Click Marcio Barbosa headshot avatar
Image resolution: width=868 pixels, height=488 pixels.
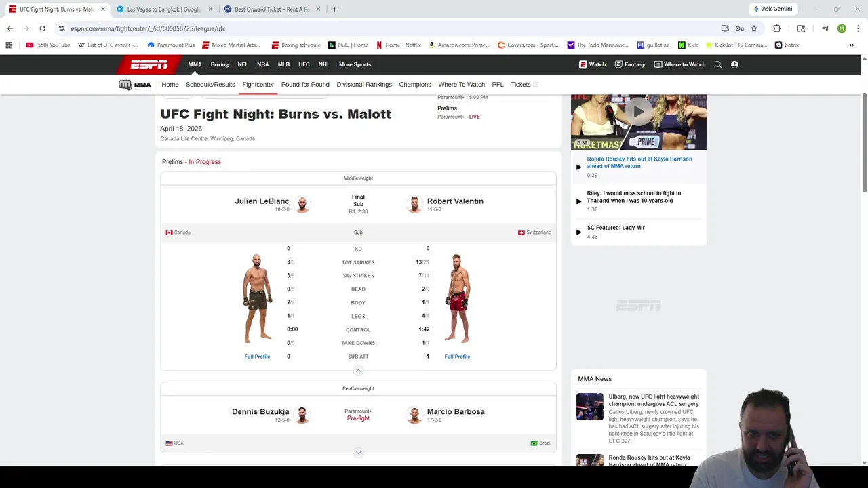click(x=414, y=415)
